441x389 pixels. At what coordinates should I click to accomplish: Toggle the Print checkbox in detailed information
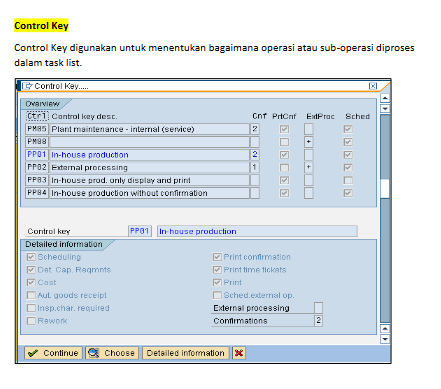[x=217, y=282]
